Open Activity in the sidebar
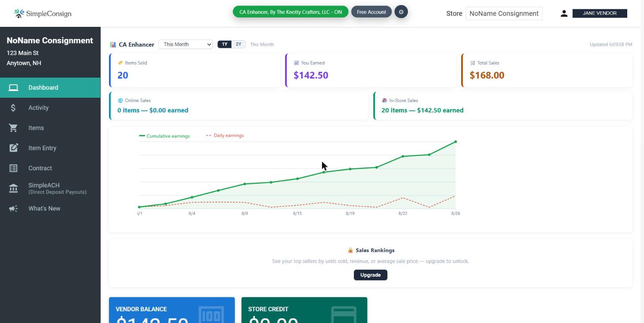 (x=50, y=108)
